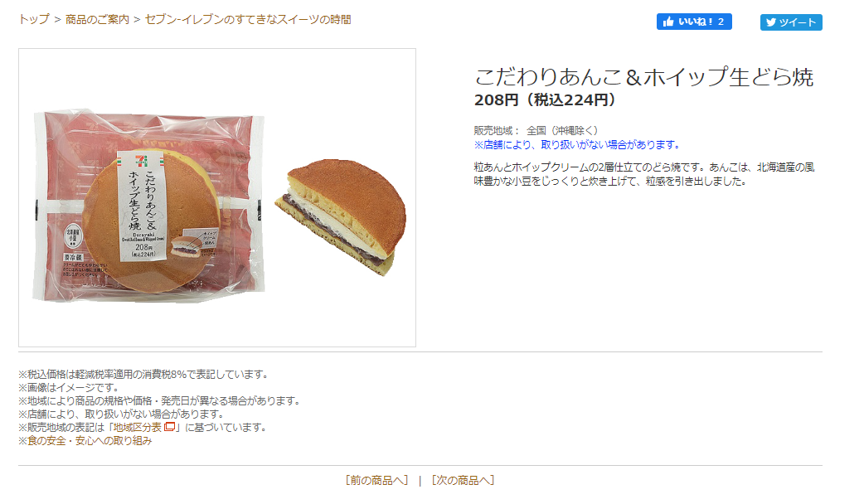Viewport: 864px width, 504px height.
Task: Go to the next product 次の商品へ
Action: tap(463, 480)
